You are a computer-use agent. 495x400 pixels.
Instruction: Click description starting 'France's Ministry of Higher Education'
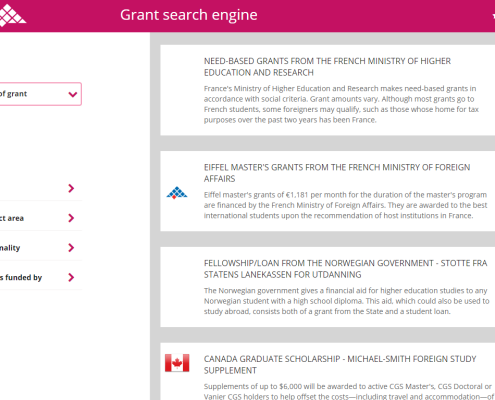(341, 104)
